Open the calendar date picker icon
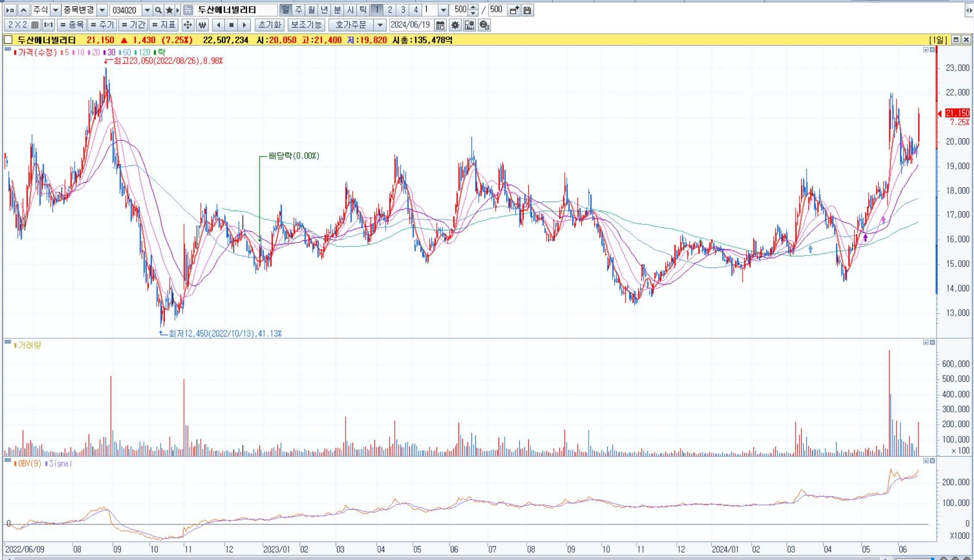The width and height of the screenshot is (974, 560). click(x=440, y=25)
